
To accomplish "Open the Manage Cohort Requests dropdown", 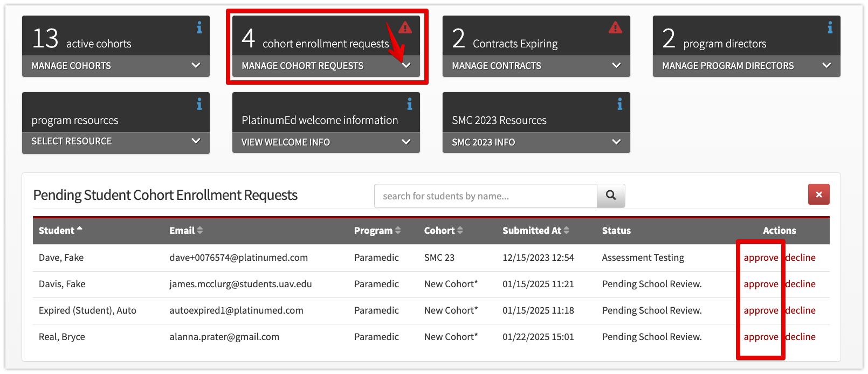I will pos(326,66).
